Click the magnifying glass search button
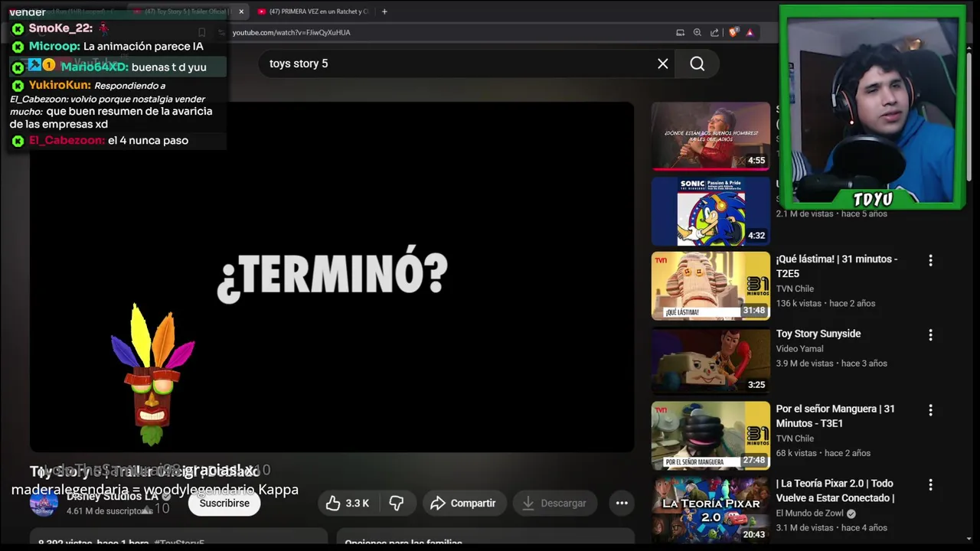This screenshot has width=980, height=551. (697, 64)
